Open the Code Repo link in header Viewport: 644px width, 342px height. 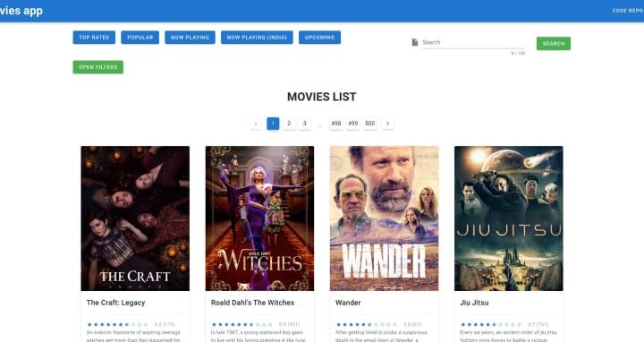click(x=628, y=11)
